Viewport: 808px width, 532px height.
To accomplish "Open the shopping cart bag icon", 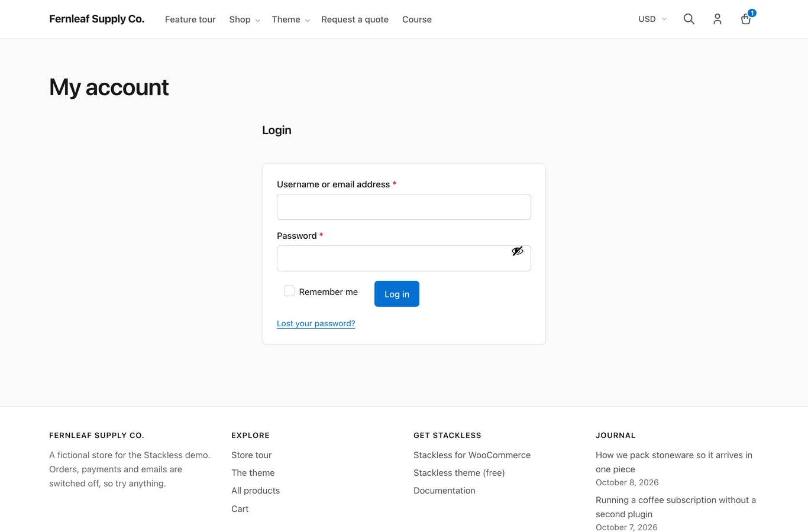I will tap(746, 19).
